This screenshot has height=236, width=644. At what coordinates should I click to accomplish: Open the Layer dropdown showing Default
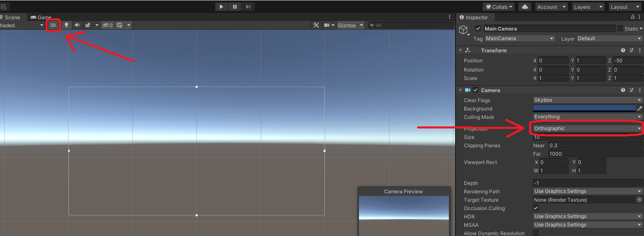(x=610, y=38)
